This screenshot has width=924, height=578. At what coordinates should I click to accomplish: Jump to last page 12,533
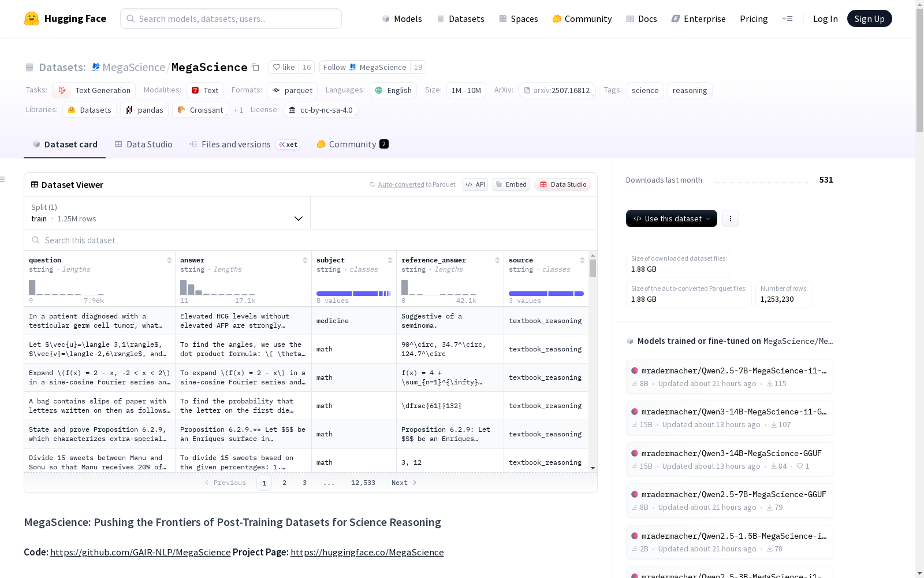pos(363,483)
